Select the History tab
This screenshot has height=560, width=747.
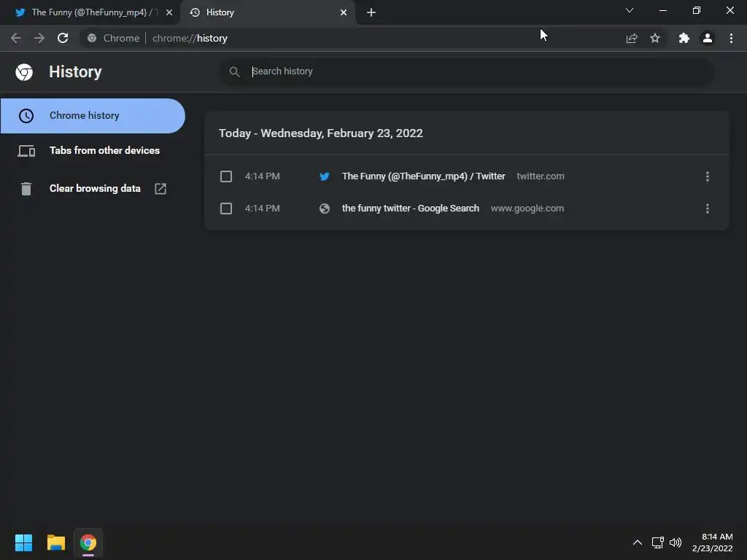tap(268, 12)
